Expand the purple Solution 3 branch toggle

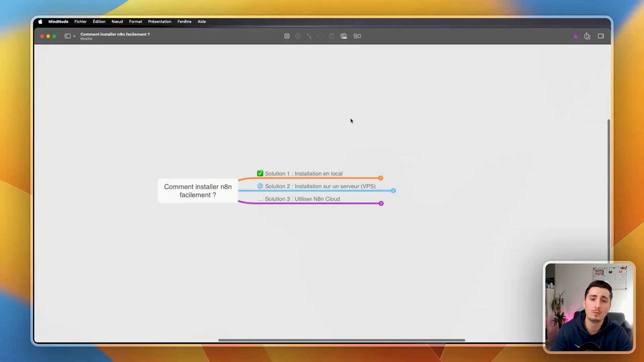point(381,203)
